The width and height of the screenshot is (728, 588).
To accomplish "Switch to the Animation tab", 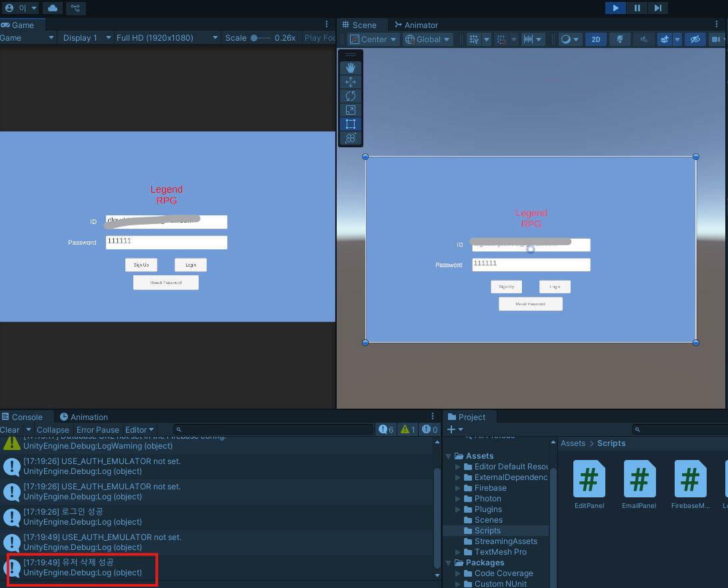I will (x=84, y=417).
